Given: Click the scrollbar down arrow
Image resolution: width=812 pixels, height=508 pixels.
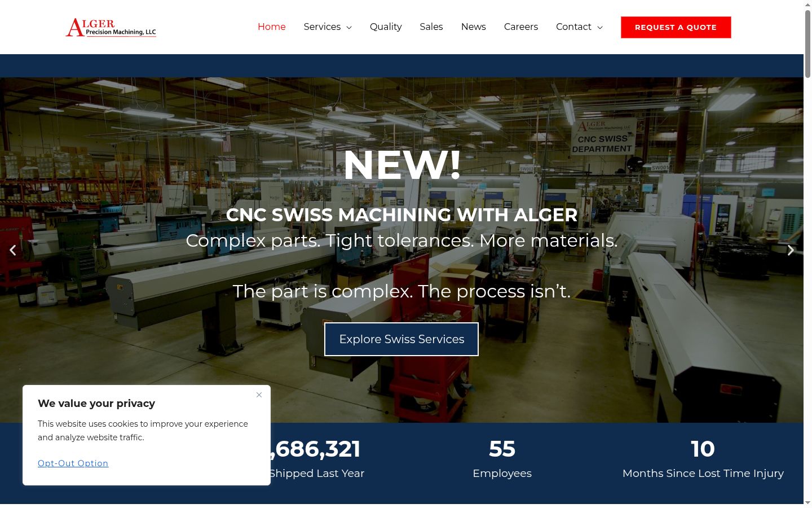Looking at the screenshot, I should pos(807,502).
